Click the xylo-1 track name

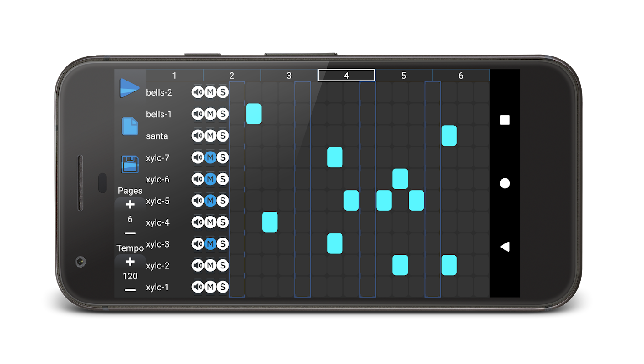coord(157,287)
